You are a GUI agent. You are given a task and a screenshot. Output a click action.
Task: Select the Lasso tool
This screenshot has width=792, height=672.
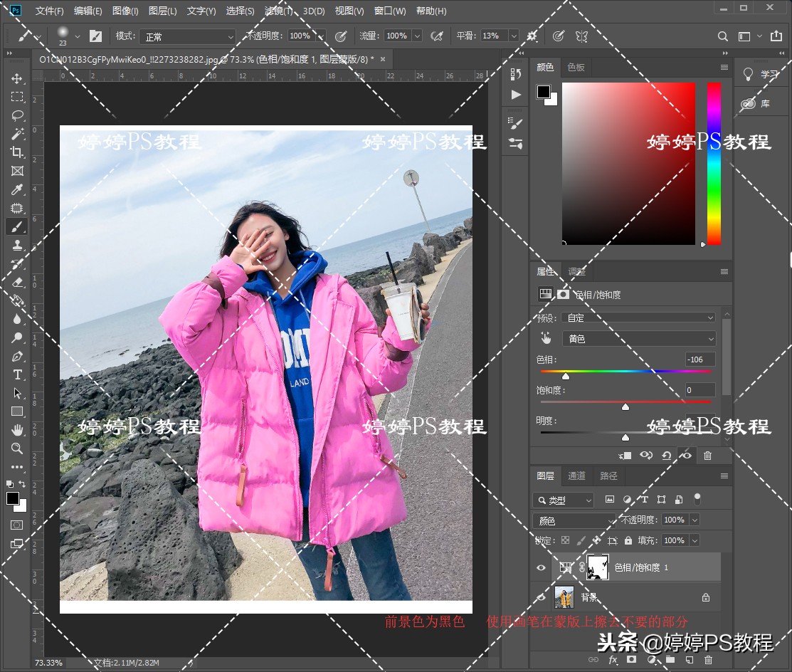(x=17, y=115)
